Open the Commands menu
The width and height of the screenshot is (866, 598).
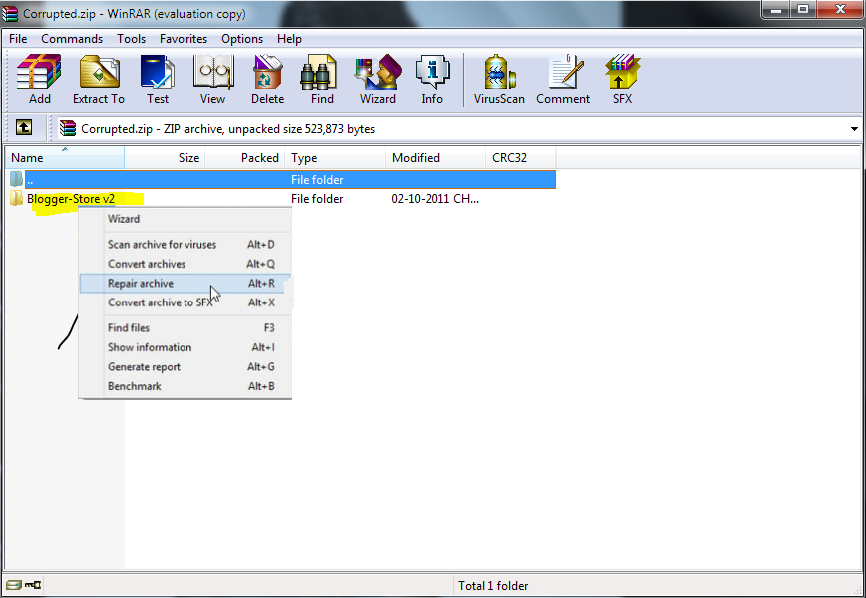[72, 39]
